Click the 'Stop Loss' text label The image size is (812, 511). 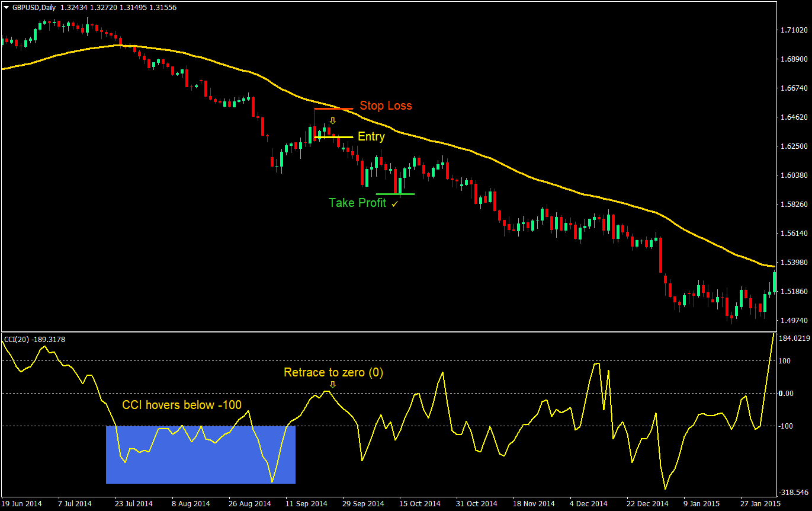click(386, 106)
